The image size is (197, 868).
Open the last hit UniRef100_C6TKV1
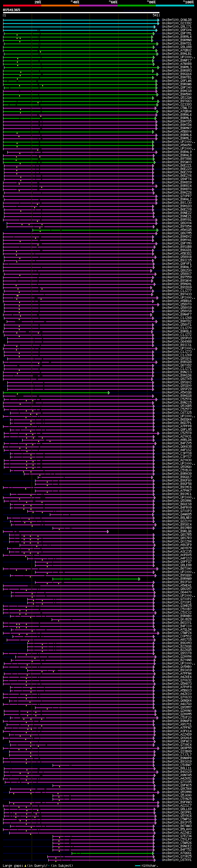pos(176,860)
